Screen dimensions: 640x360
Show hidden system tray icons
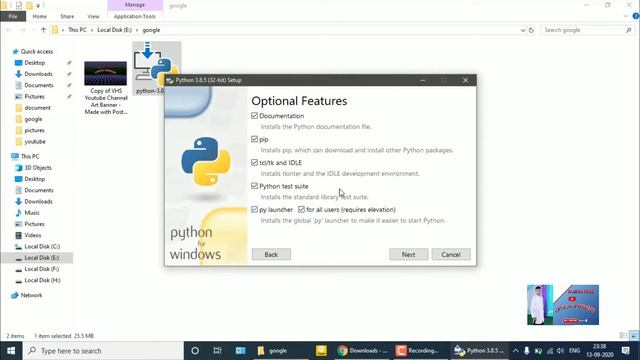tap(516, 351)
